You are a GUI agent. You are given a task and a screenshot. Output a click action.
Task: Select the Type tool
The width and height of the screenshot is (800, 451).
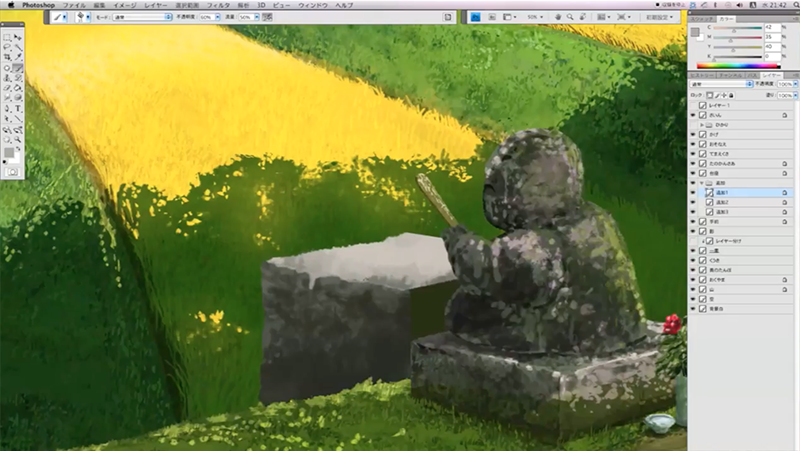18,108
